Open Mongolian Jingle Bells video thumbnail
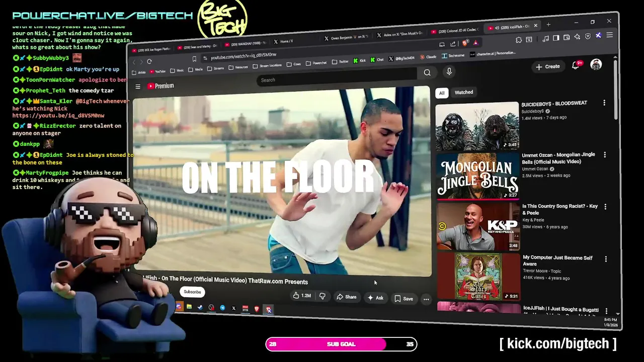 pos(477,176)
